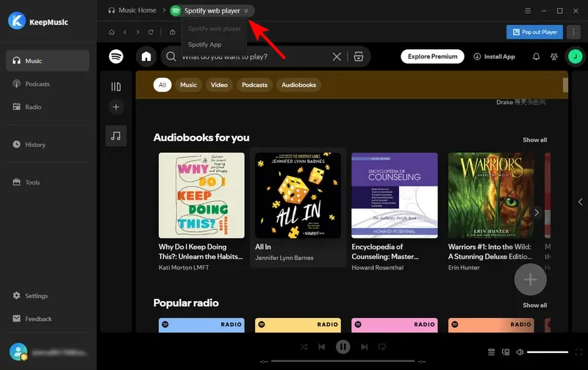Show all Popular radio
The width and height of the screenshot is (588, 370).
[x=535, y=305]
